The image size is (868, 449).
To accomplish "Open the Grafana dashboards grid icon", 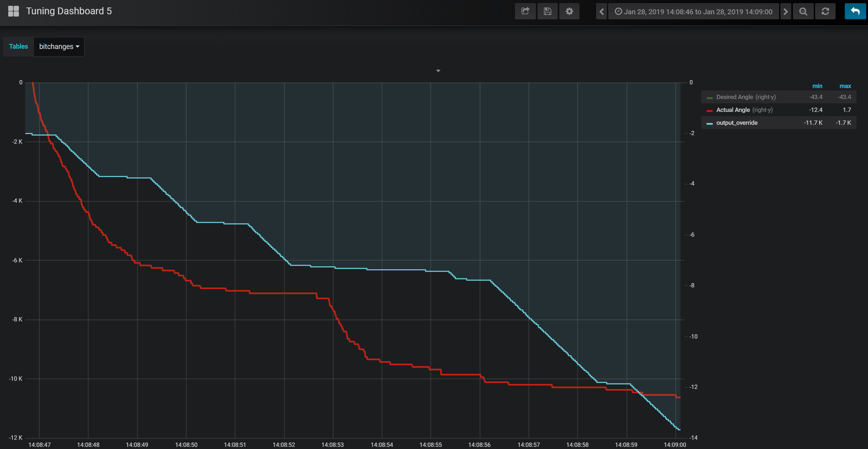I will coord(14,11).
